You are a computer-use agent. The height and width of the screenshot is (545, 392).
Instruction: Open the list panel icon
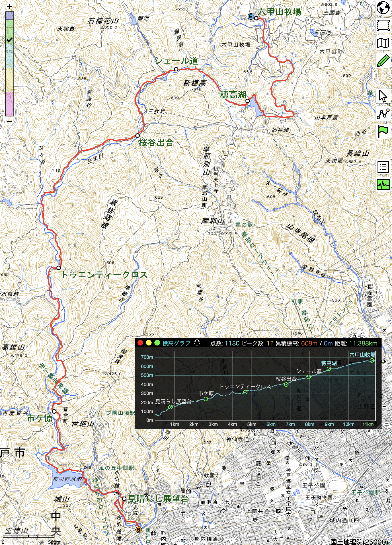coord(383,167)
